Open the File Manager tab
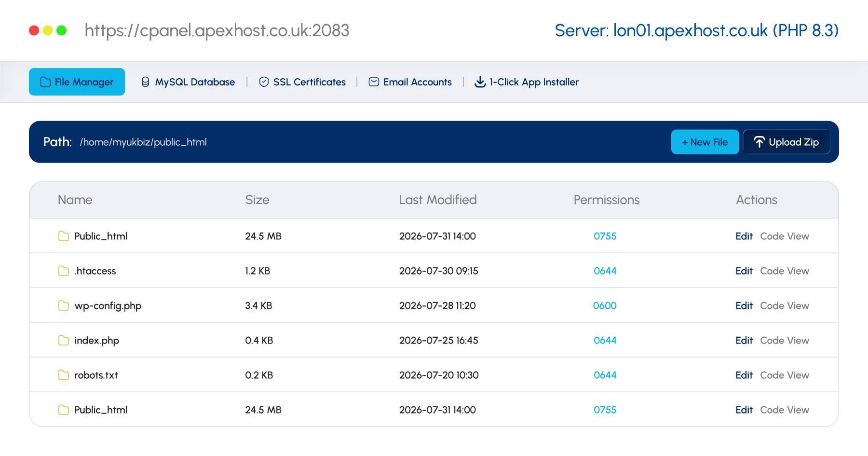 (x=77, y=82)
